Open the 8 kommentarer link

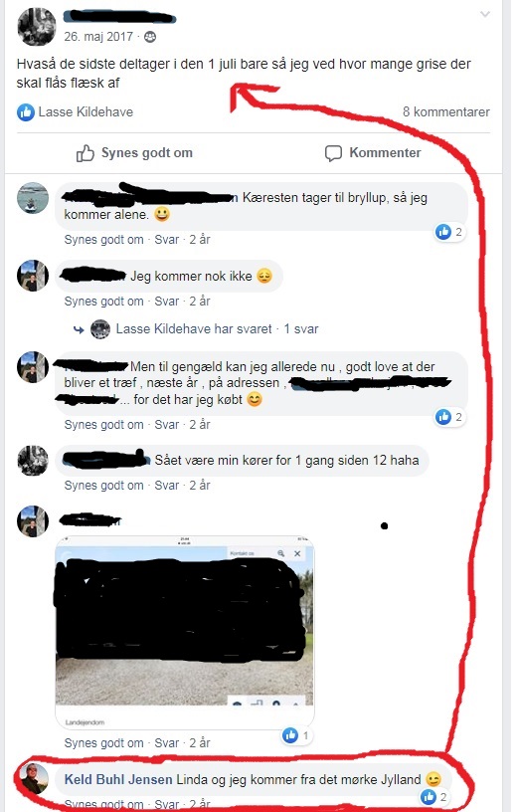(446, 111)
